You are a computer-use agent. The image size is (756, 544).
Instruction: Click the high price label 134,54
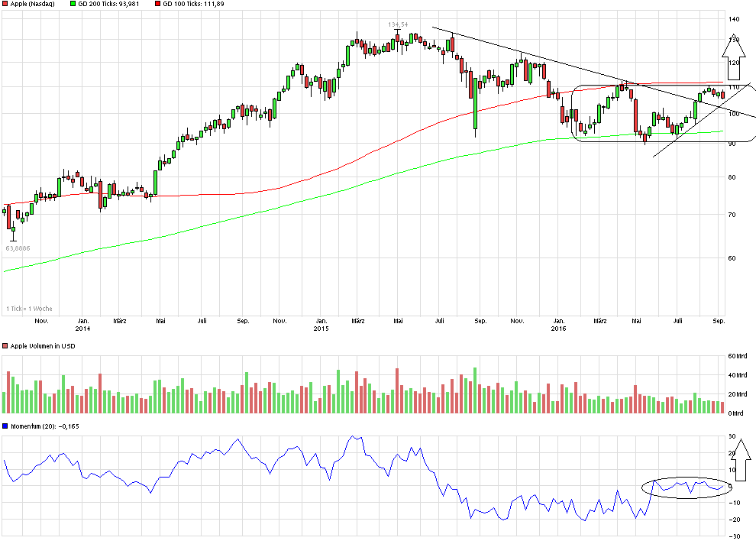tap(398, 24)
